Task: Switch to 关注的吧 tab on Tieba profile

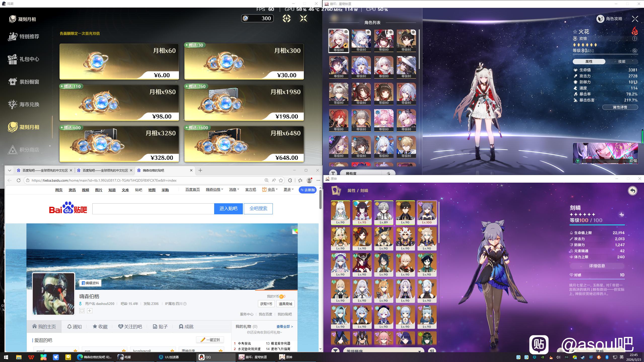Action: (x=130, y=327)
